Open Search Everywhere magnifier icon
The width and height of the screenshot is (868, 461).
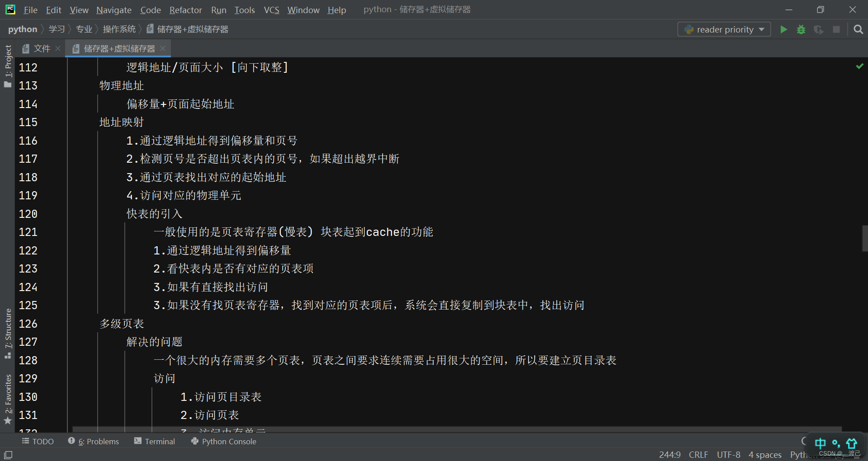click(858, 29)
